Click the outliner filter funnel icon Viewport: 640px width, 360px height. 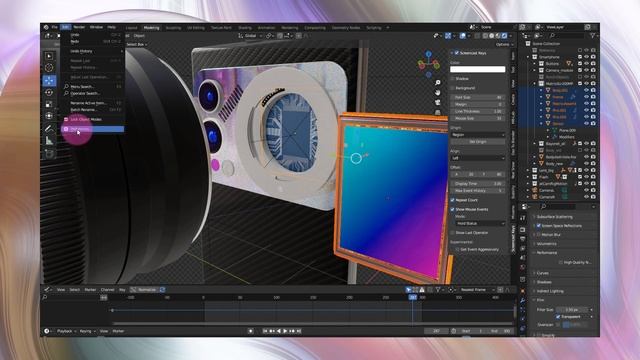(x=592, y=36)
